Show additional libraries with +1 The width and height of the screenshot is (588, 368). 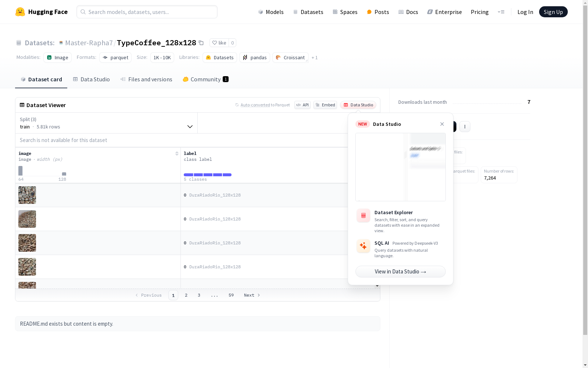(x=315, y=57)
